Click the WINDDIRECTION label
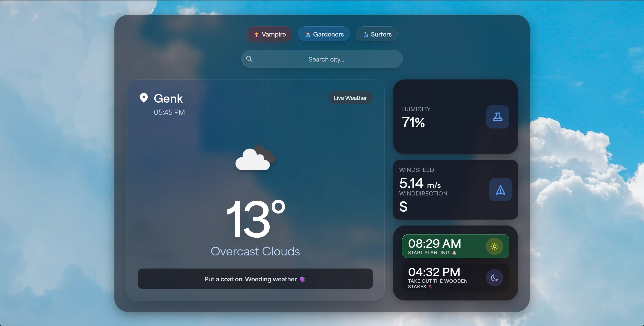This screenshot has height=326, width=644. (x=423, y=193)
